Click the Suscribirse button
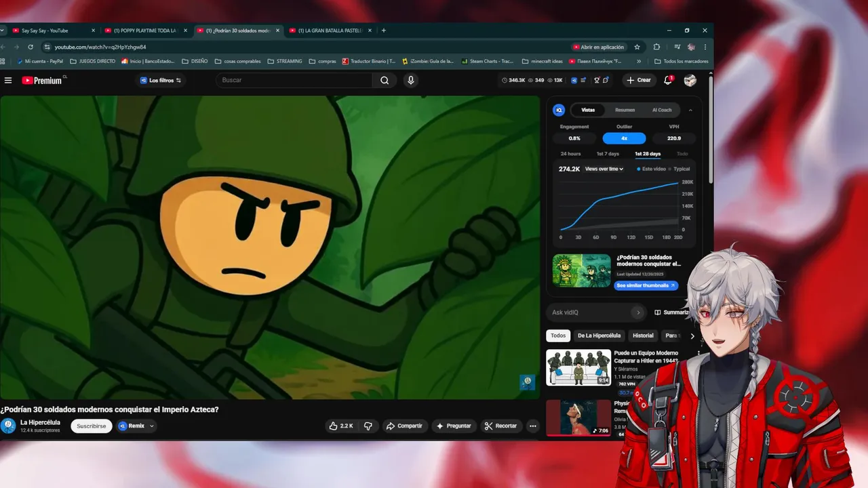 92,426
